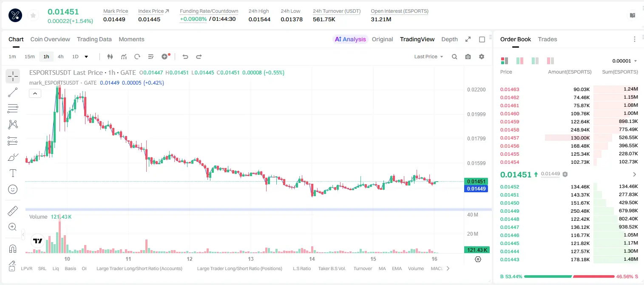644x285 pixels.
Task: Select the brush drawing tool
Action: (13, 157)
